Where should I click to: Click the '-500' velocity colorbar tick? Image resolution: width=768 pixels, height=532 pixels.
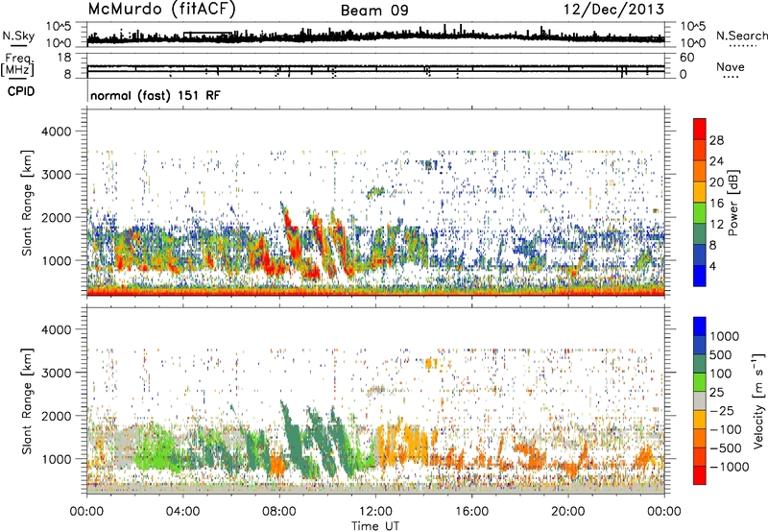[726, 448]
